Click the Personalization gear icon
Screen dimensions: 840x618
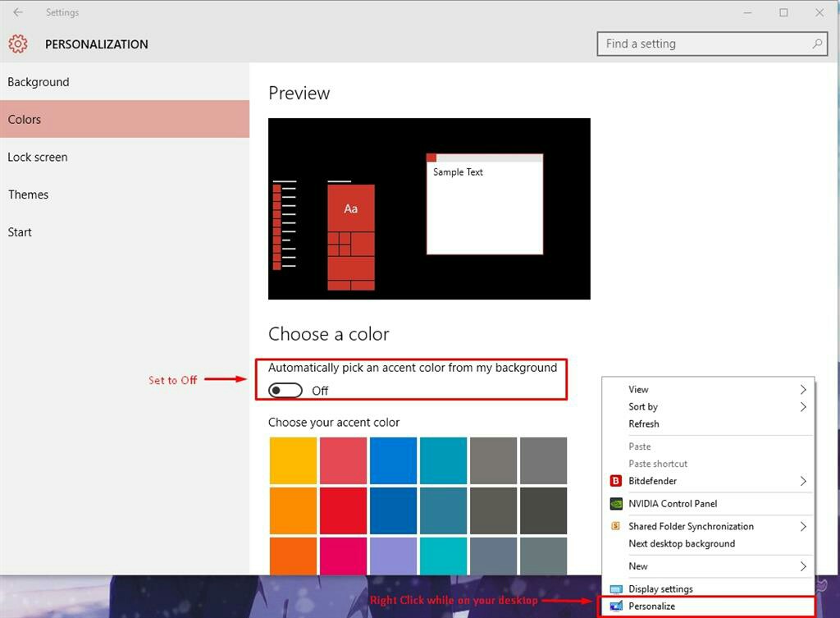tap(17, 44)
